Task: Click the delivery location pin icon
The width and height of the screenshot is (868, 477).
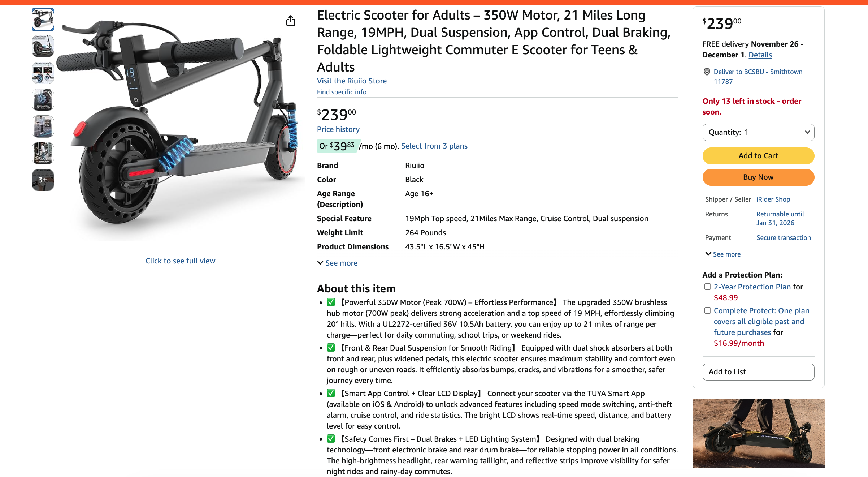Action: pyautogui.click(x=707, y=72)
